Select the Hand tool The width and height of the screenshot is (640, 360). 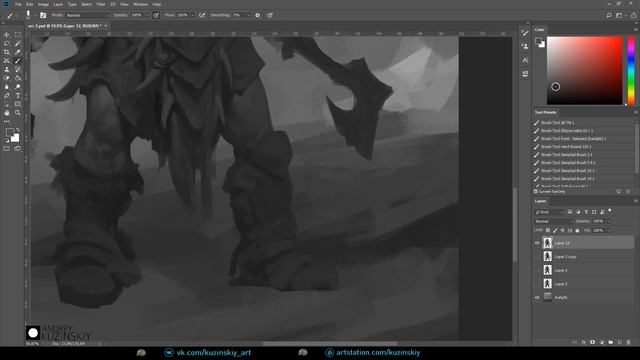pyautogui.click(x=7, y=113)
